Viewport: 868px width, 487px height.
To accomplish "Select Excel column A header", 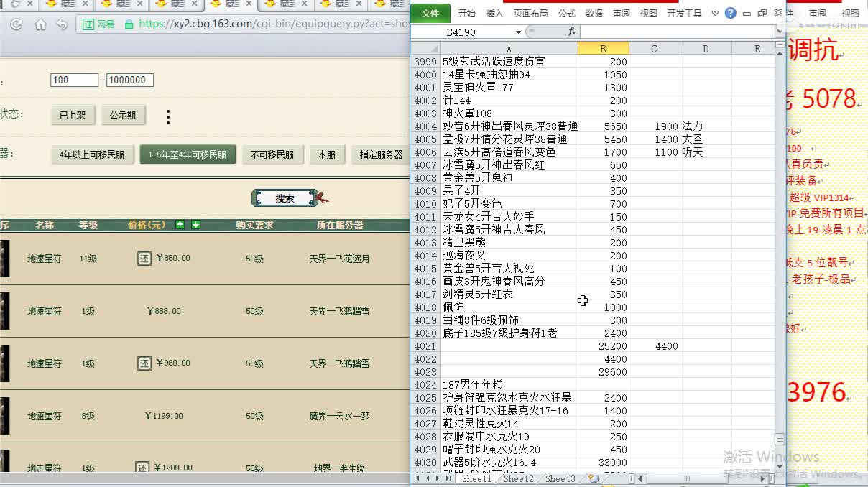I will tap(509, 48).
